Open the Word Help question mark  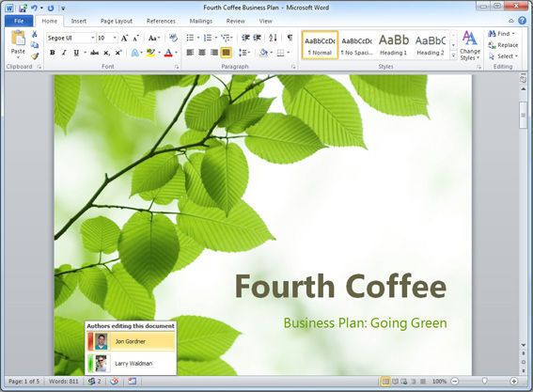click(522, 21)
